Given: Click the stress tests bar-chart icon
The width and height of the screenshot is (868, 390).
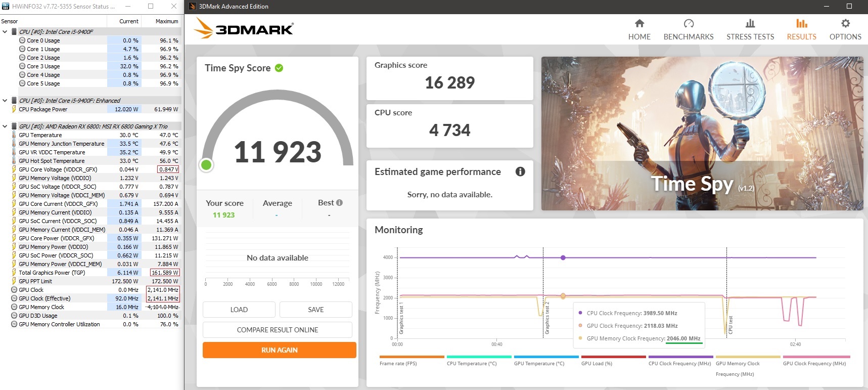Looking at the screenshot, I should [x=750, y=23].
